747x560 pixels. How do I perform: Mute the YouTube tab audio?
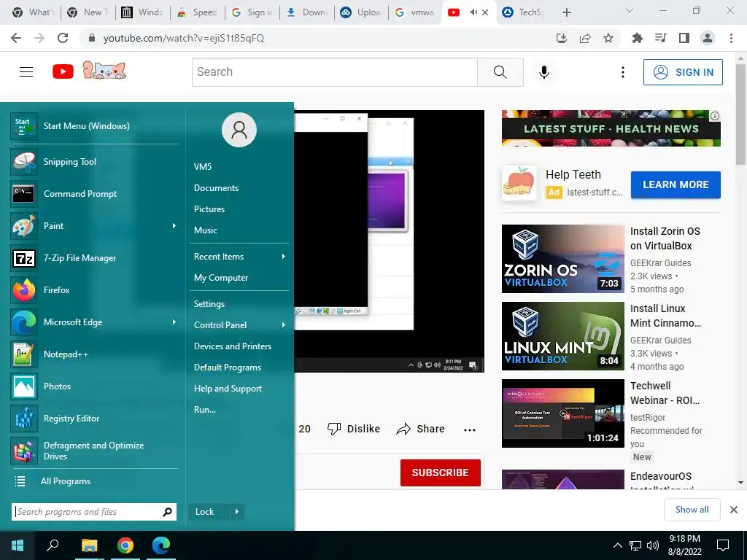click(473, 12)
